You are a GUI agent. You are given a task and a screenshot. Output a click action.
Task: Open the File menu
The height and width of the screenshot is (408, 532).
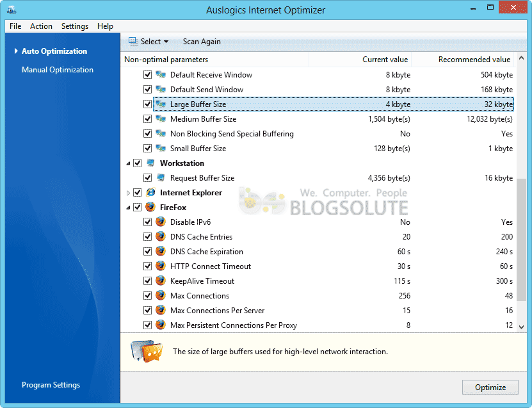point(15,26)
